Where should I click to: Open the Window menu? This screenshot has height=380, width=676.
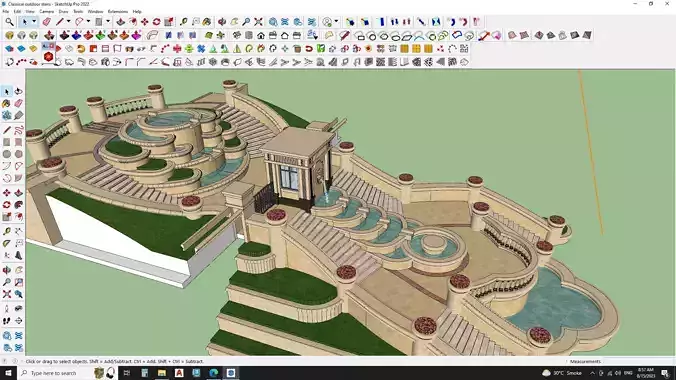95,12
